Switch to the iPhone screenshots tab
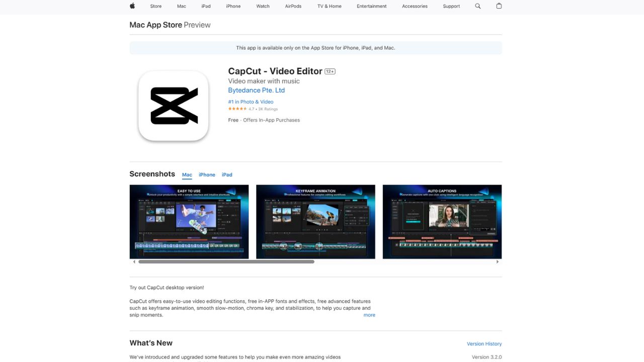Screen dimensions: 644x362 pos(207,175)
